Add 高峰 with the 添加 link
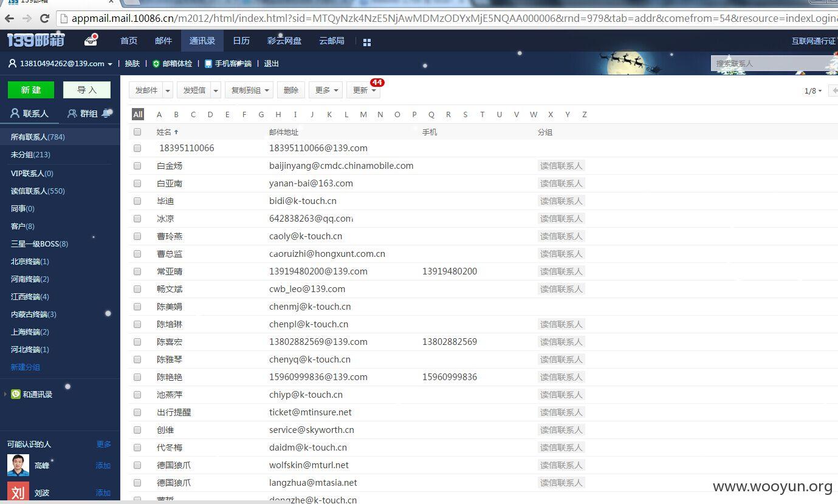 pos(103,466)
